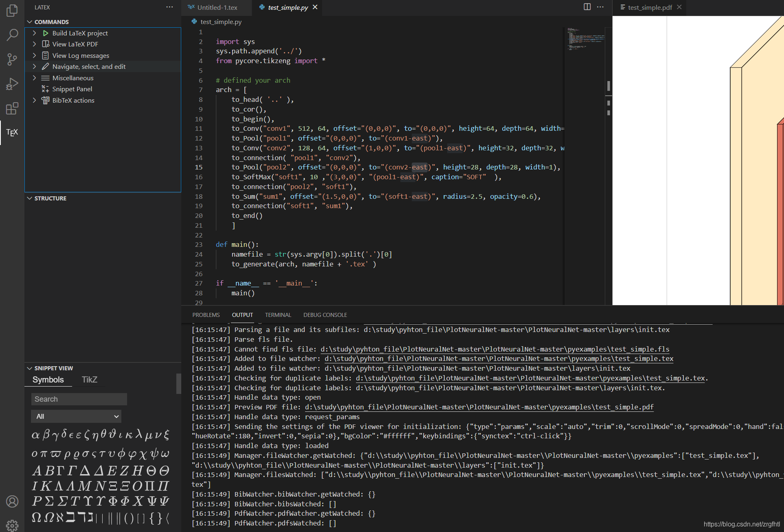The width and height of the screenshot is (784, 532).
Task: Select All filter in Snippet View dropdown
Action: click(x=76, y=416)
